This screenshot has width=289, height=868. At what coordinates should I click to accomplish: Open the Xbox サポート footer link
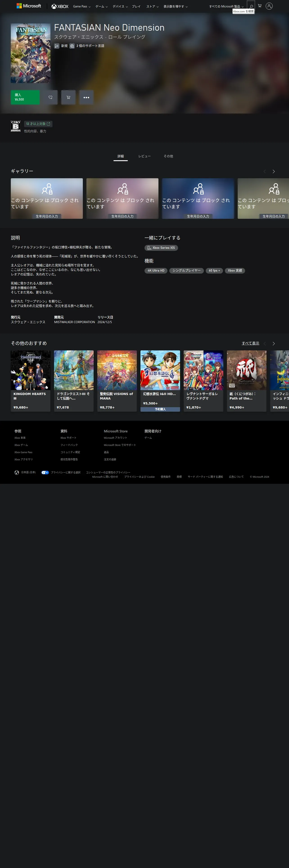pos(68,438)
